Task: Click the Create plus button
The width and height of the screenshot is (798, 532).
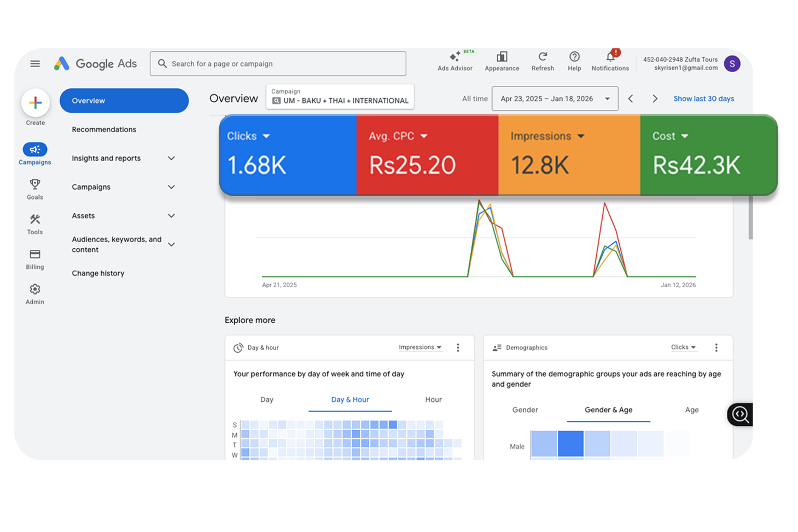Action: point(35,102)
